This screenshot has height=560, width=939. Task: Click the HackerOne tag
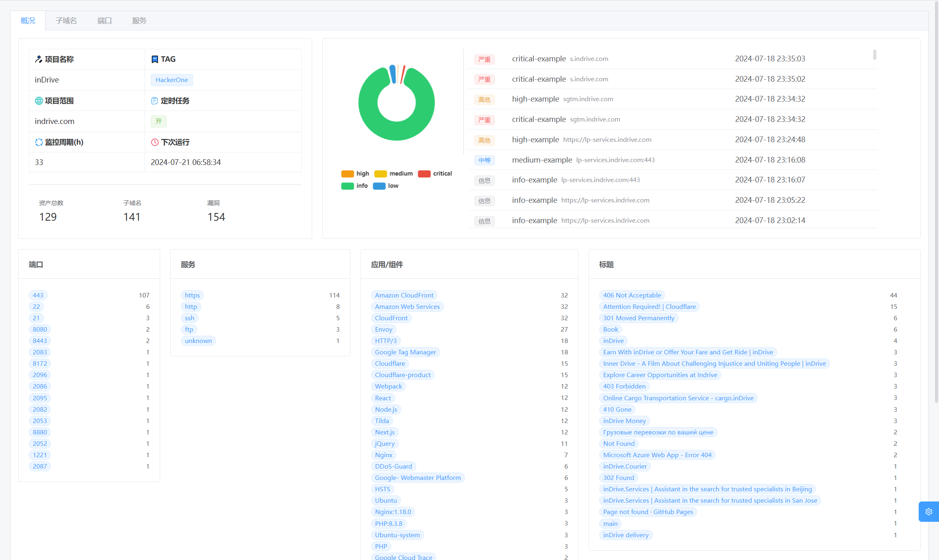point(172,80)
